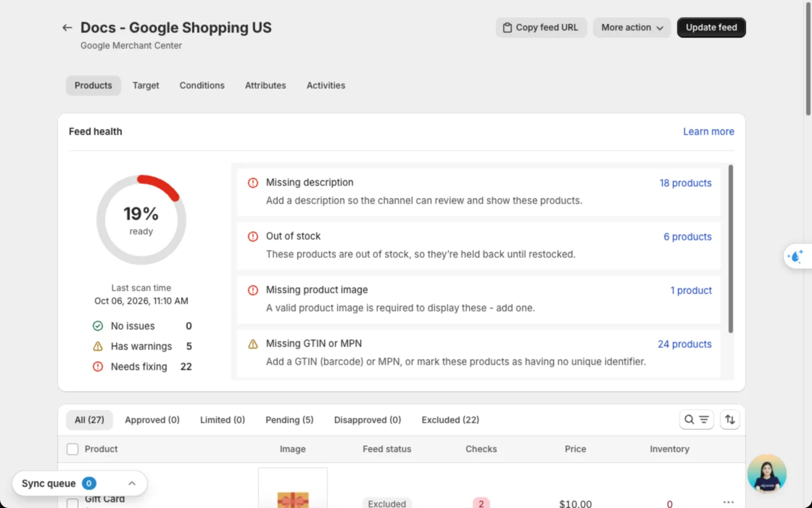Click the Missing description error icon

click(253, 183)
